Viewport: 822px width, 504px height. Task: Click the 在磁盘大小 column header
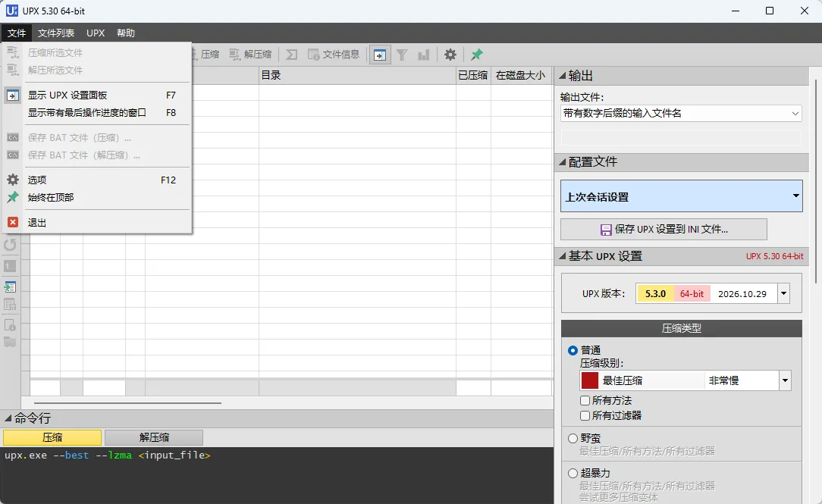[x=521, y=76]
